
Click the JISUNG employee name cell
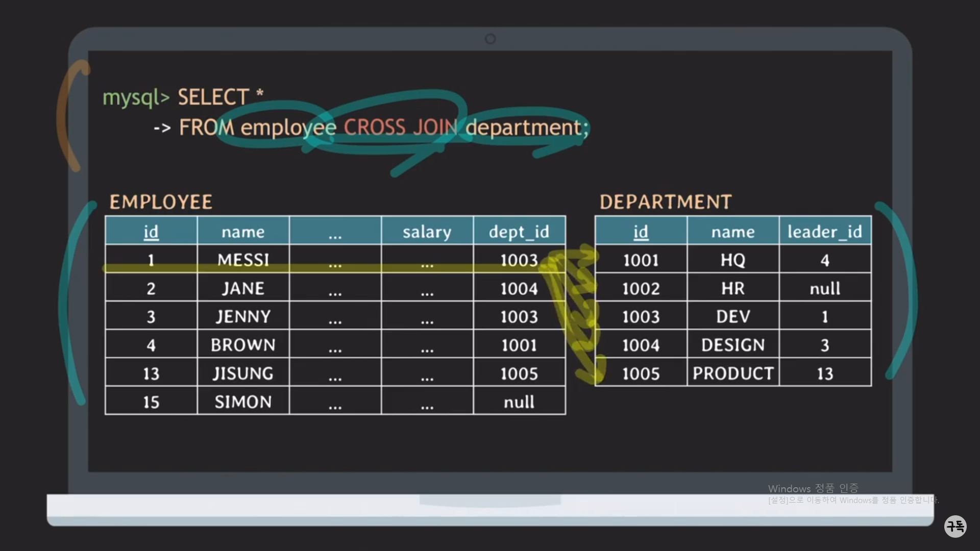(243, 373)
